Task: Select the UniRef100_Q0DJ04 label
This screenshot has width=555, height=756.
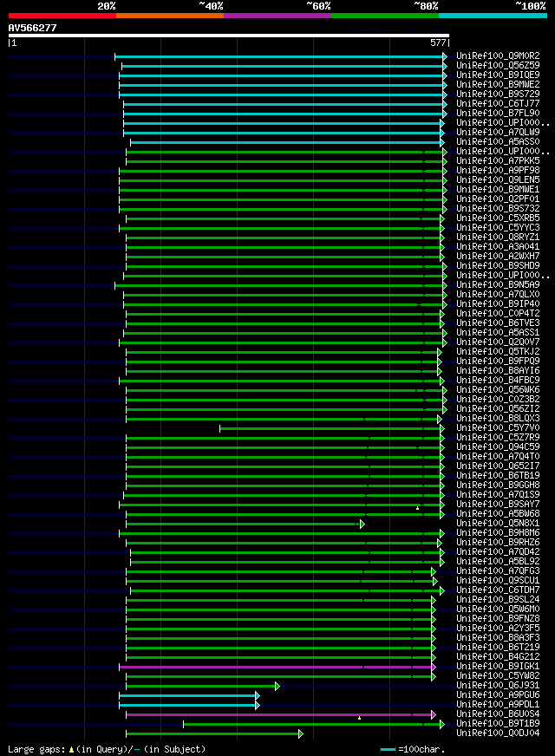Action: pyautogui.click(x=498, y=733)
